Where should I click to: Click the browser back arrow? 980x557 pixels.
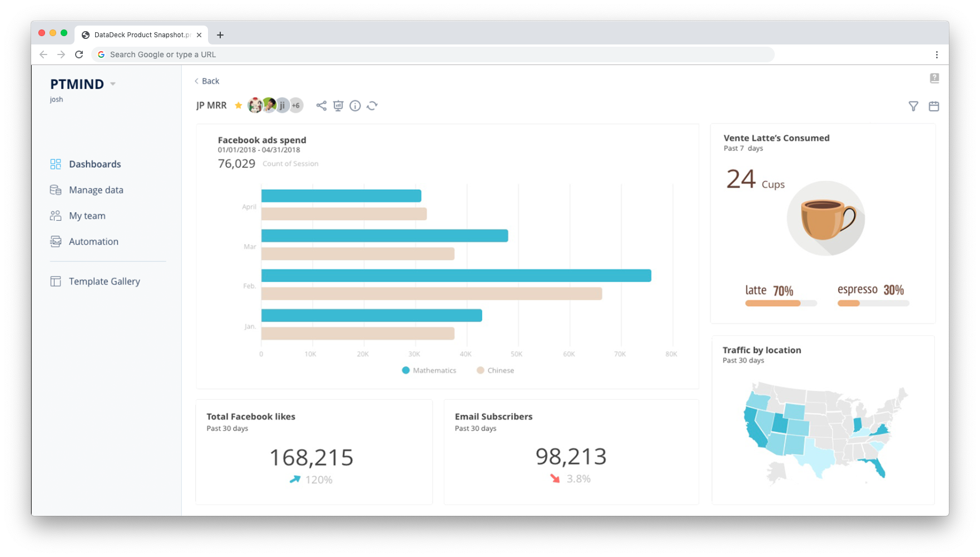click(x=43, y=54)
